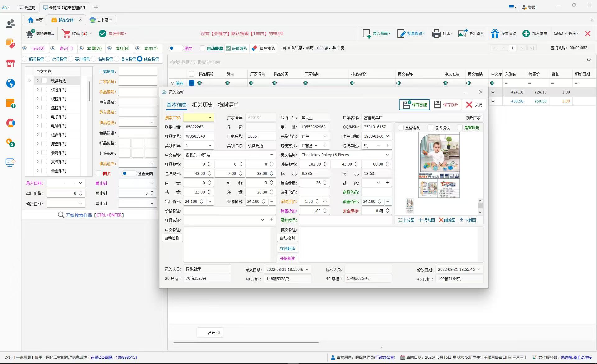
Task: Click 保存修改 save button in dialog
Action: pos(446,105)
